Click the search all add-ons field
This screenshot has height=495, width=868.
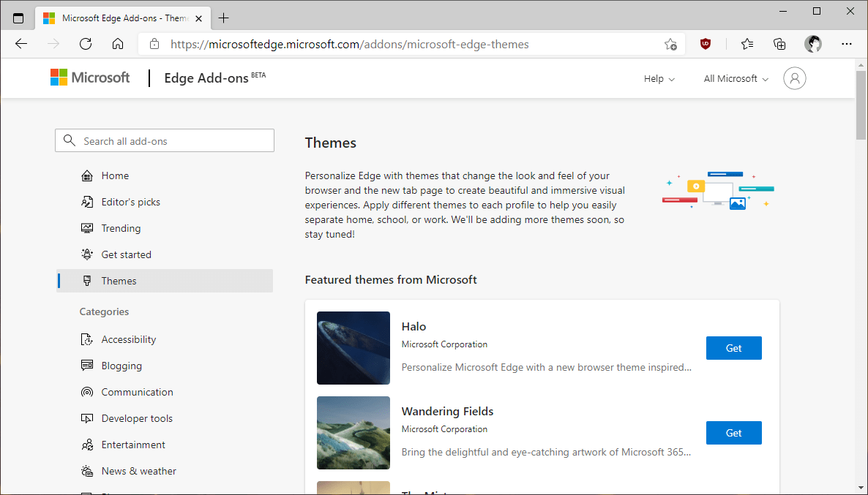coord(165,140)
